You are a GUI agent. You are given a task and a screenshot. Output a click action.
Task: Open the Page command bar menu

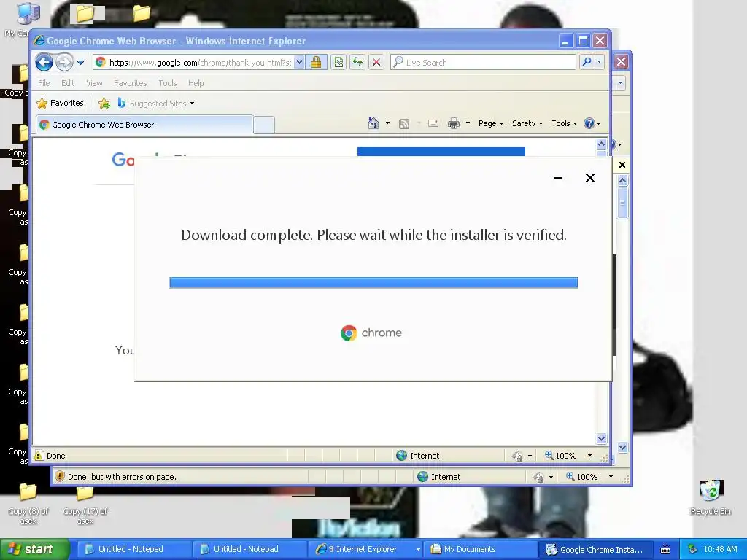[491, 123]
